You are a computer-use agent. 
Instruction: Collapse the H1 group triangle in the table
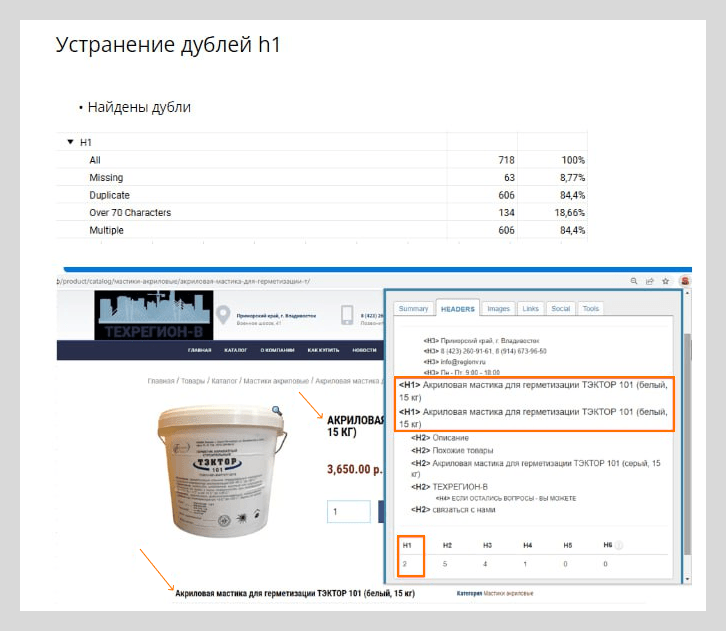click(70, 142)
